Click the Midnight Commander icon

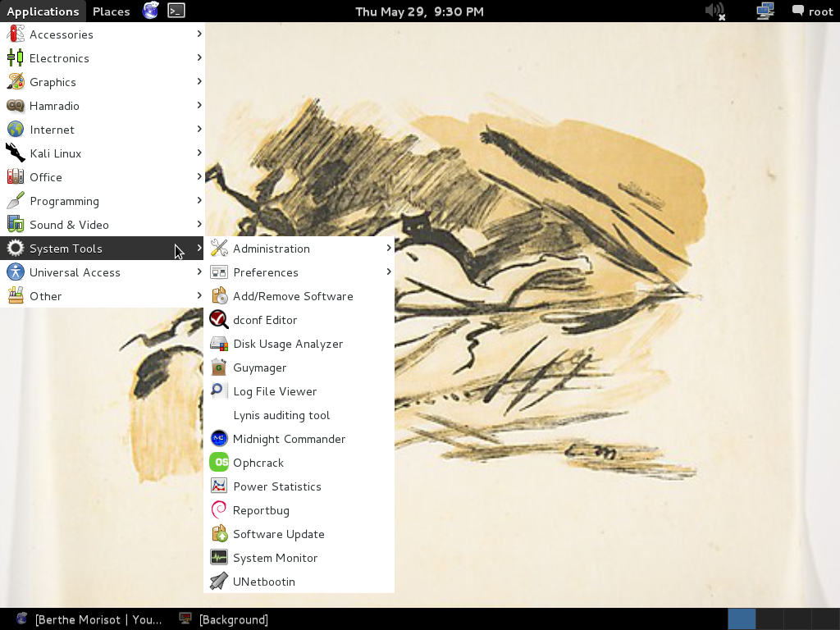(x=219, y=439)
